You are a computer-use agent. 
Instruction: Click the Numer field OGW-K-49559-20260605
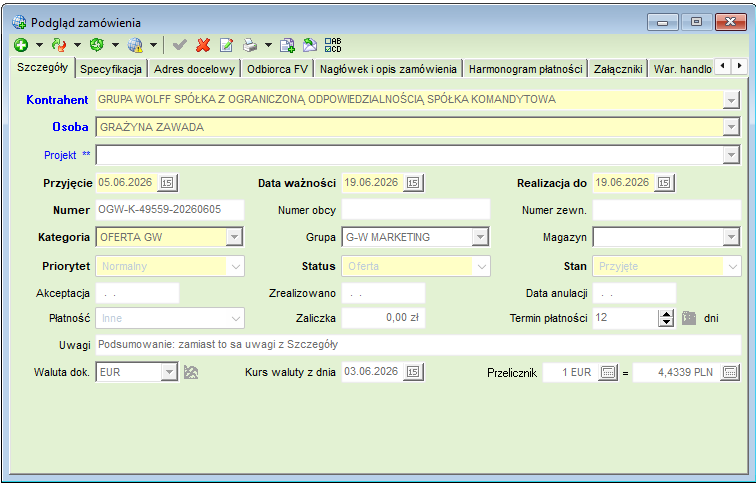pyautogui.click(x=170, y=210)
